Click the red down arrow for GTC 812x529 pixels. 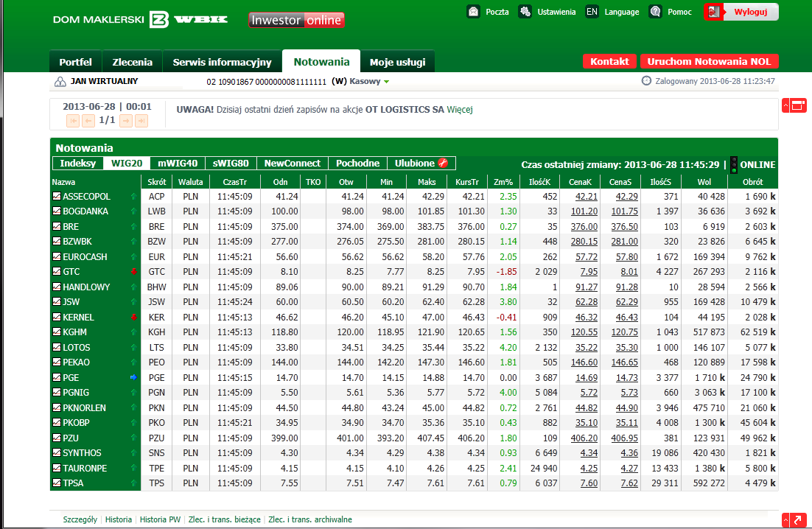(x=133, y=272)
